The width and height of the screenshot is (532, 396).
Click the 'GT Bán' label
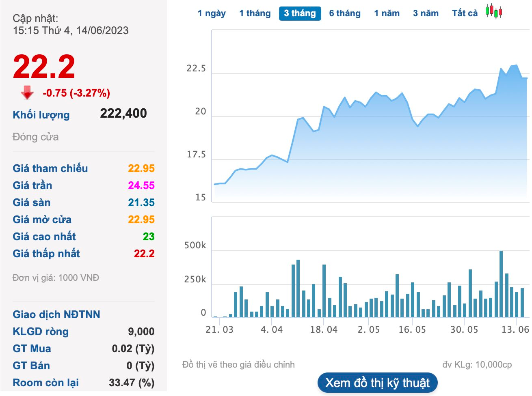pos(31,366)
